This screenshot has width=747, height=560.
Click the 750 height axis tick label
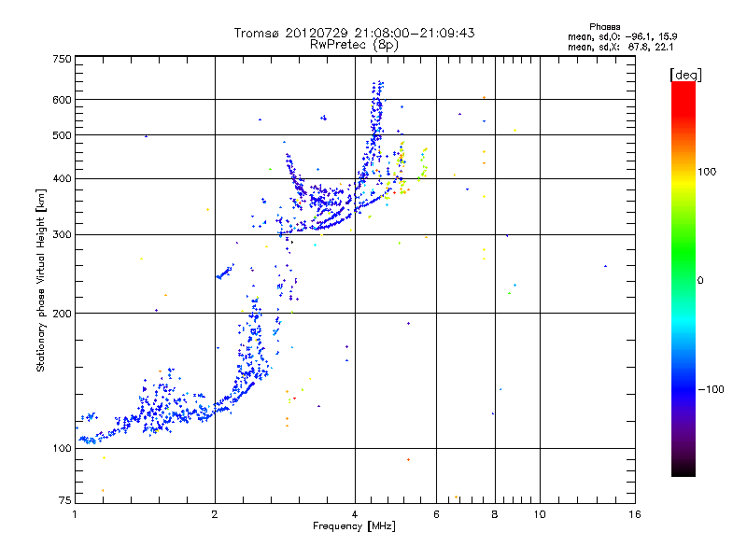tap(62, 59)
